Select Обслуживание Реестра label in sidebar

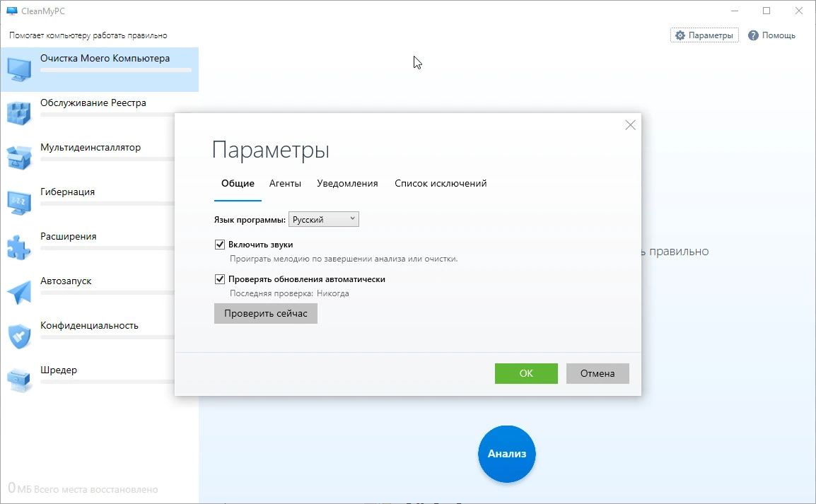(x=93, y=103)
